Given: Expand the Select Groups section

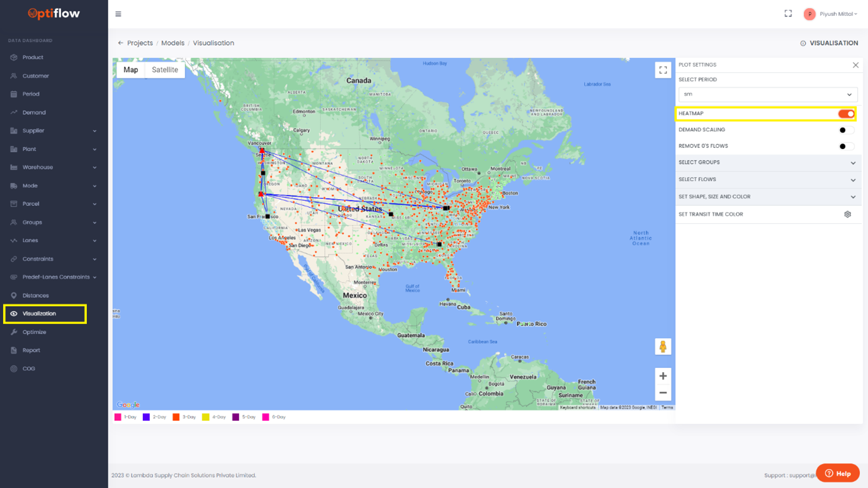Looking at the screenshot, I should pos(767,163).
